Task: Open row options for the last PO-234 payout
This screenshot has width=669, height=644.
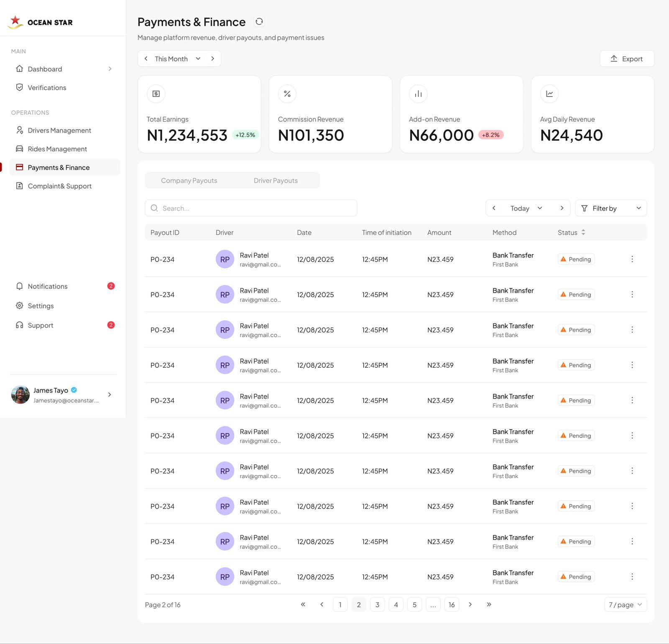Action: (632, 577)
